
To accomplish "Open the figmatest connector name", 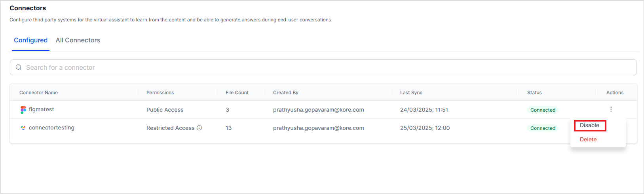I will click(42, 110).
